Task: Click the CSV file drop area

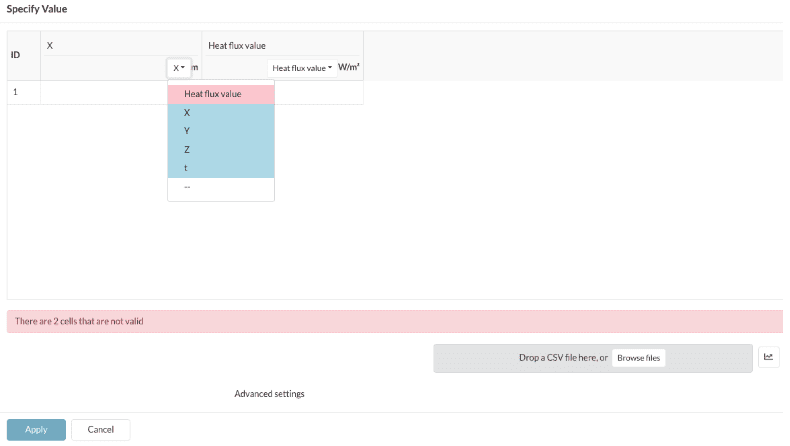Action: pos(520,358)
